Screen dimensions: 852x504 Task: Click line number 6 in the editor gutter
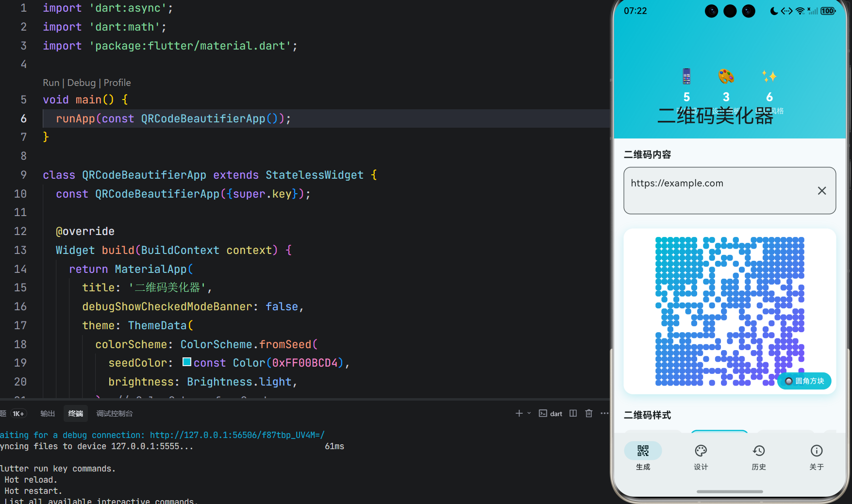[x=23, y=118]
